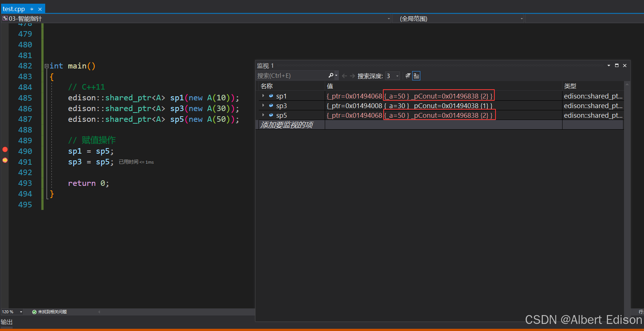Toggle the highlighted Watch 1 toolbar button beside the pin icon

(416, 76)
